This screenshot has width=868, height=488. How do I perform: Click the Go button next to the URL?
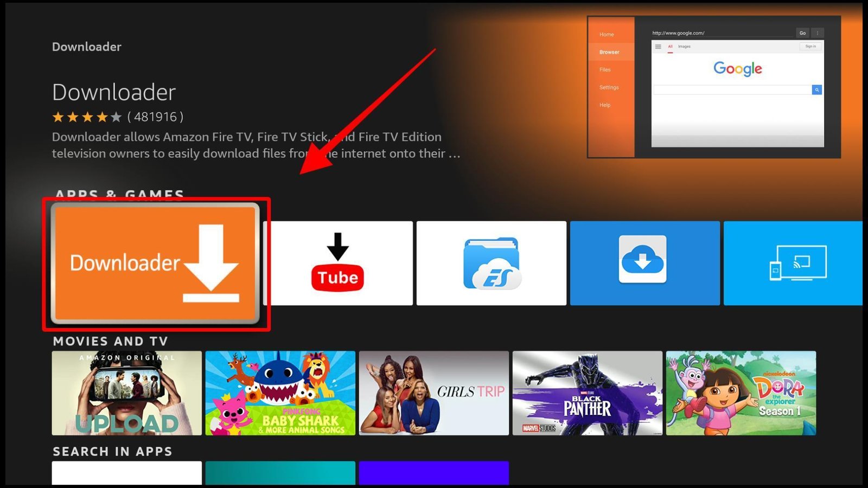803,33
